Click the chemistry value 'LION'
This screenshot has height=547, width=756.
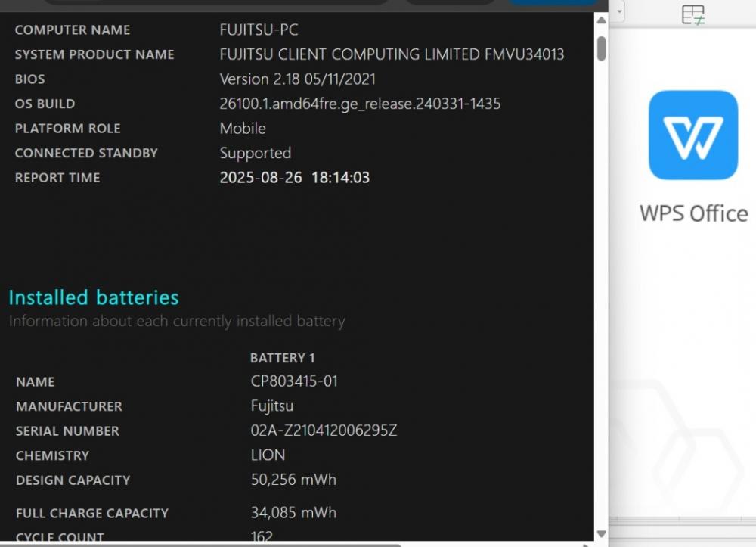point(268,455)
